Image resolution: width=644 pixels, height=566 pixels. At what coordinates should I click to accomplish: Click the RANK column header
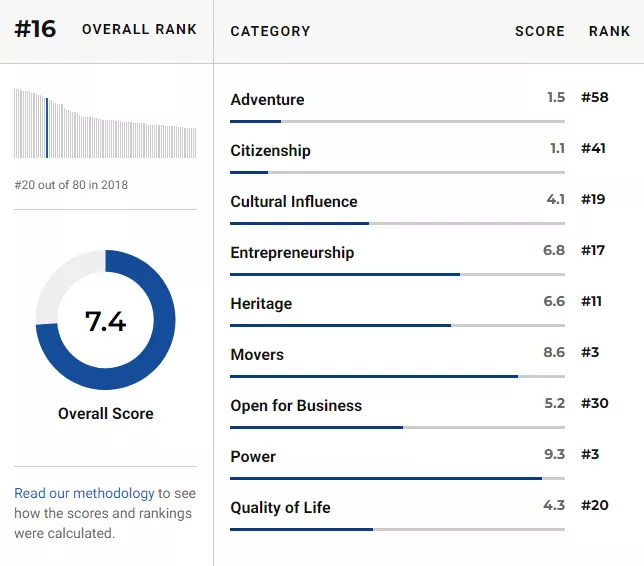click(x=609, y=31)
